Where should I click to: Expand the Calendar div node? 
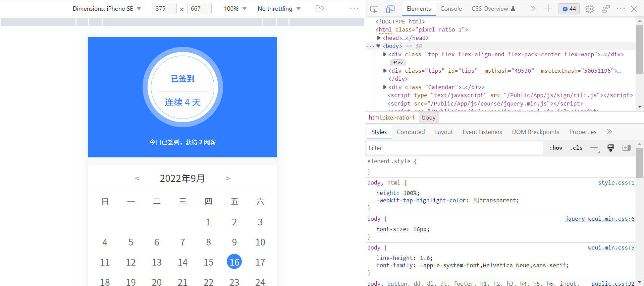[x=385, y=87]
